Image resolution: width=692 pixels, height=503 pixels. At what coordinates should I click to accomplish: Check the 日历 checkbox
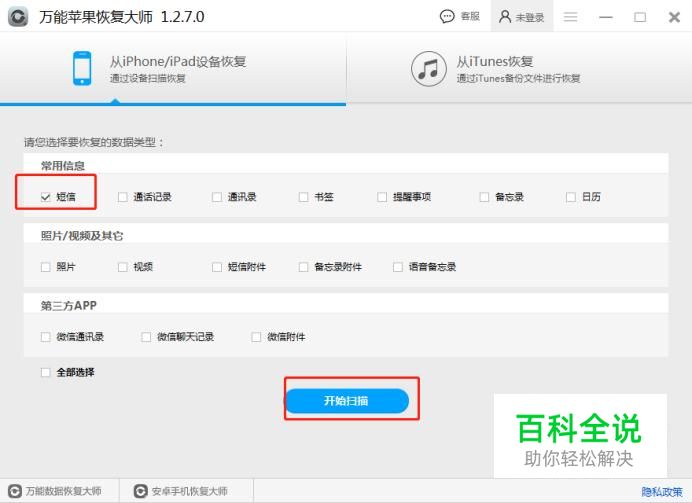571,197
